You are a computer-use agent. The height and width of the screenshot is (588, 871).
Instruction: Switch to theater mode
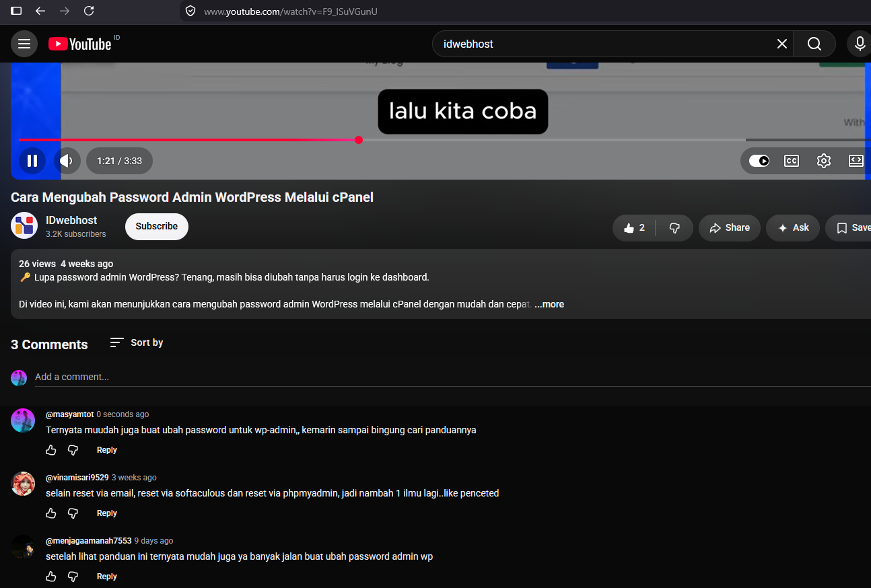click(x=856, y=161)
